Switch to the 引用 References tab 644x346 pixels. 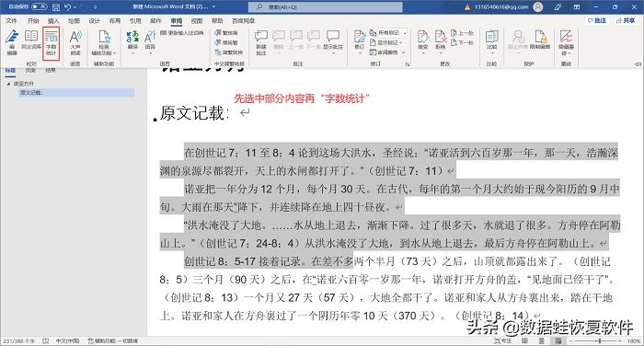click(135, 20)
